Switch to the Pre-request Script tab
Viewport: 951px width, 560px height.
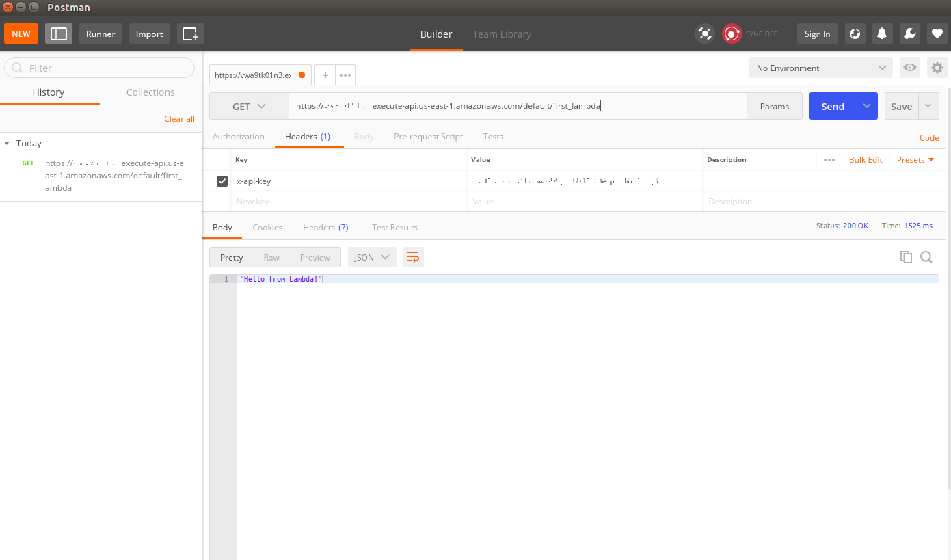pos(428,136)
